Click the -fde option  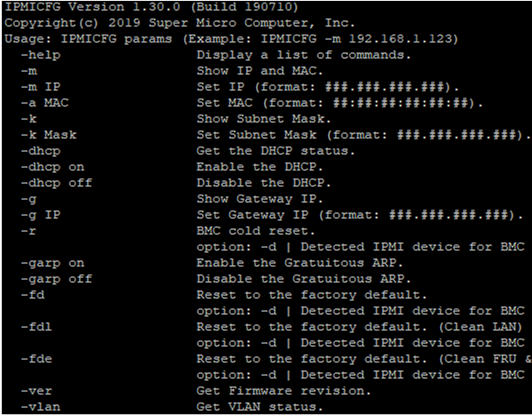pos(36,359)
